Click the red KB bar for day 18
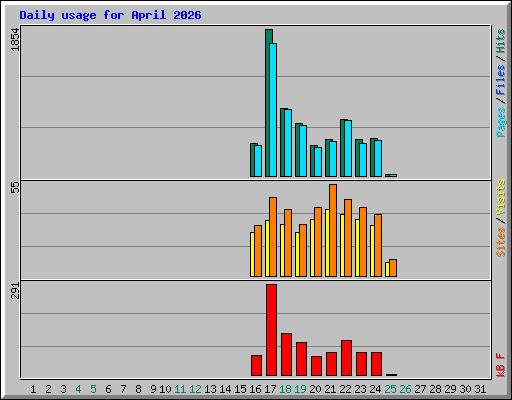Viewport: 512px width, 400px height. pos(286,355)
